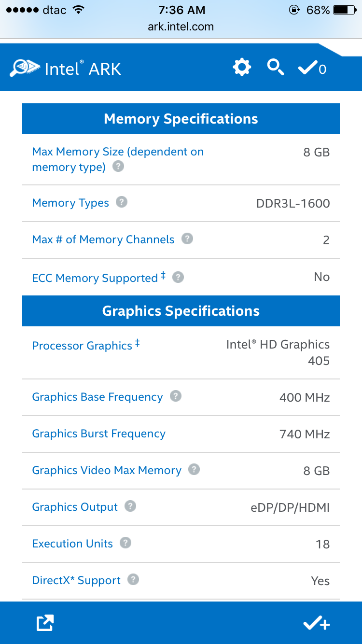The height and width of the screenshot is (644, 362).
Task: Tap the Graphics Burst Frequency label
Action: [x=98, y=434]
